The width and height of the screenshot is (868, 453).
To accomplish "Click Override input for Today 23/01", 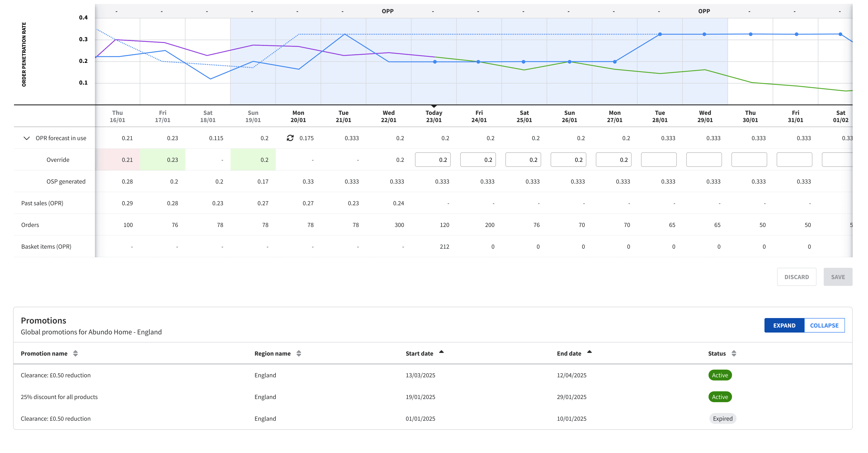I will coord(433,160).
